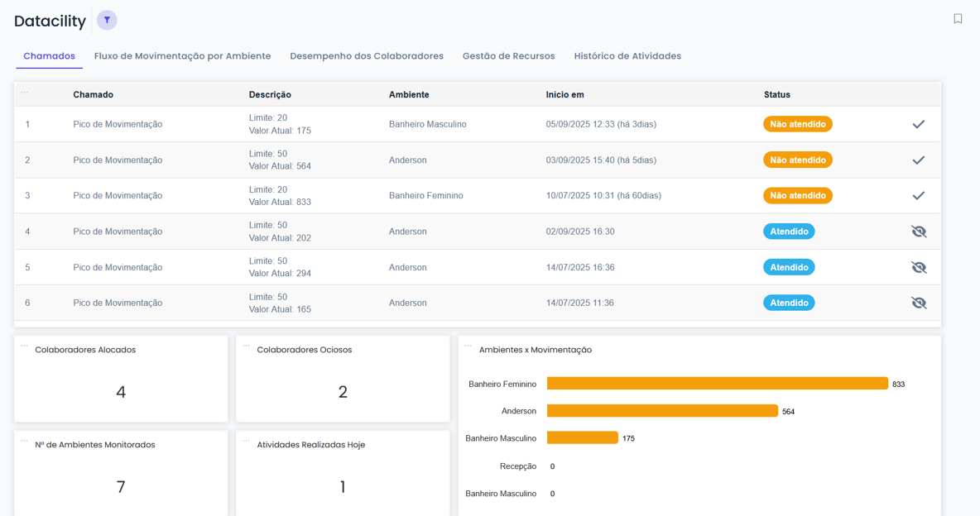980x516 pixels.
Task: Open options dots on Colaboradores Ociosos card
Action: (246, 346)
